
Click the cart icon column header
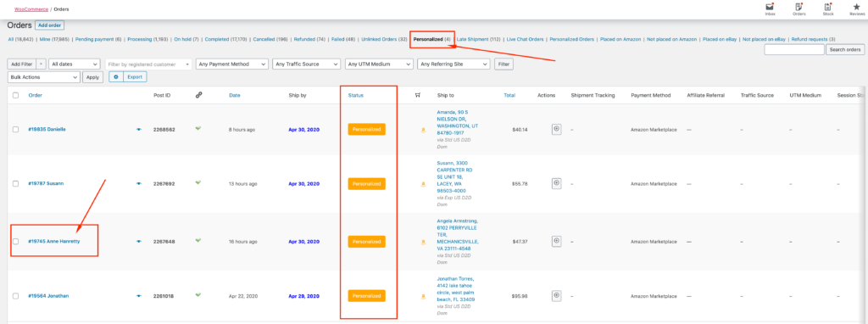click(x=417, y=95)
